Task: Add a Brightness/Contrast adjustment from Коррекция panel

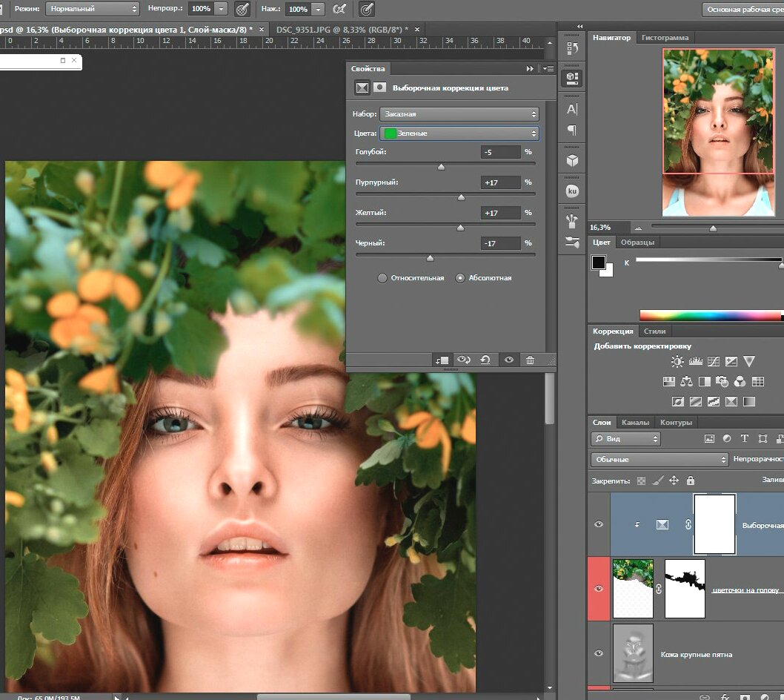Action: pos(677,362)
